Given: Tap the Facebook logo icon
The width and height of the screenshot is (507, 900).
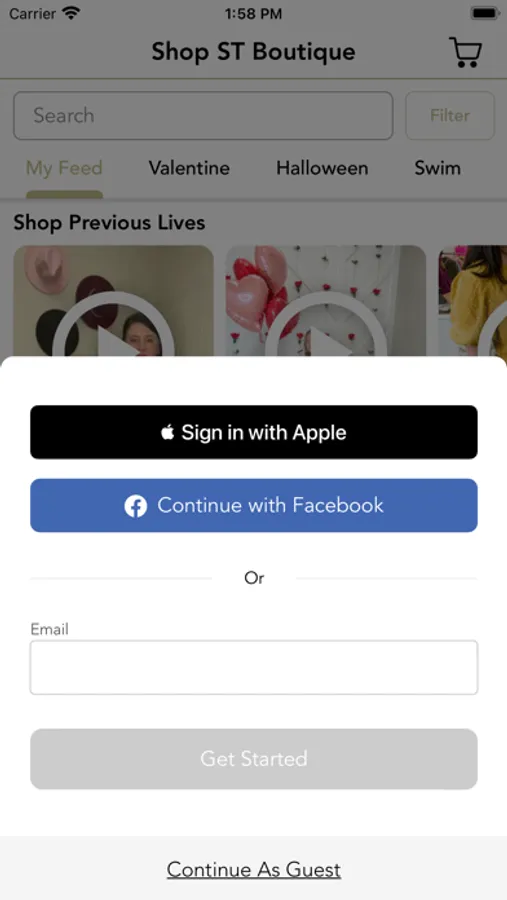Looking at the screenshot, I should (x=136, y=506).
